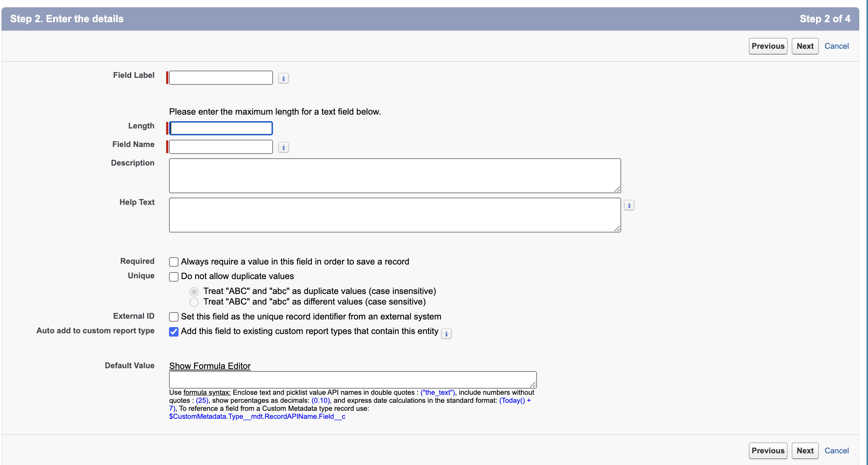Click into the Description text area
The image size is (868, 465).
pyautogui.click(x=395, y=176)
